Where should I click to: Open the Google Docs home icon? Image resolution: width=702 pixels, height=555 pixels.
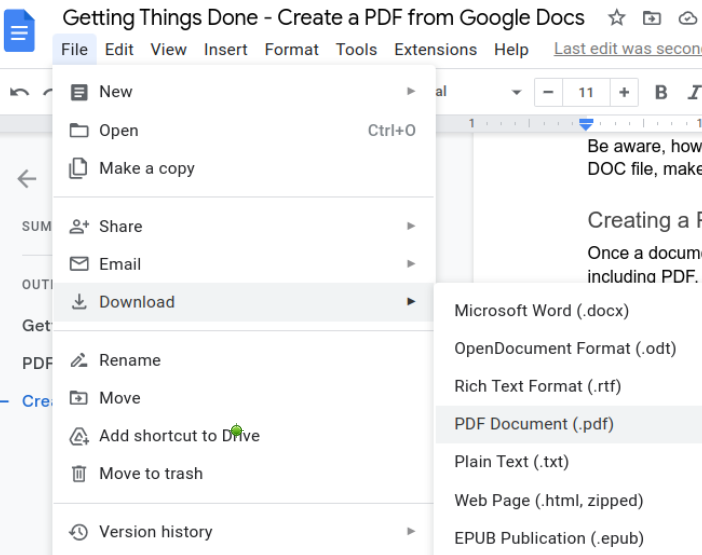click(19, 31)
